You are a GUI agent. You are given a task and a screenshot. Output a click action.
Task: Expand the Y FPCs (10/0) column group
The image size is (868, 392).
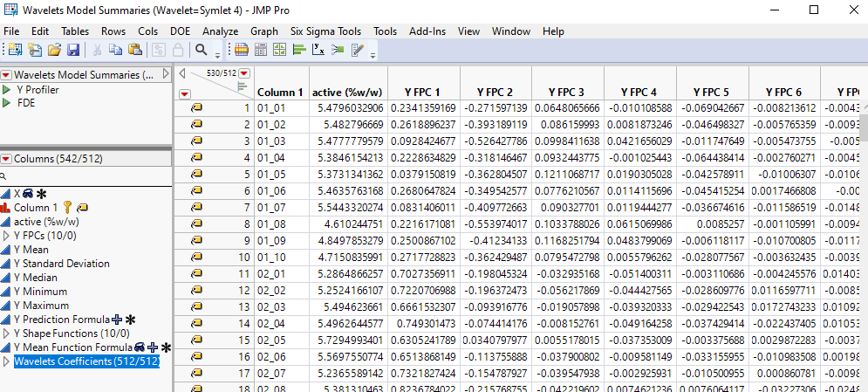pos(7,236)
